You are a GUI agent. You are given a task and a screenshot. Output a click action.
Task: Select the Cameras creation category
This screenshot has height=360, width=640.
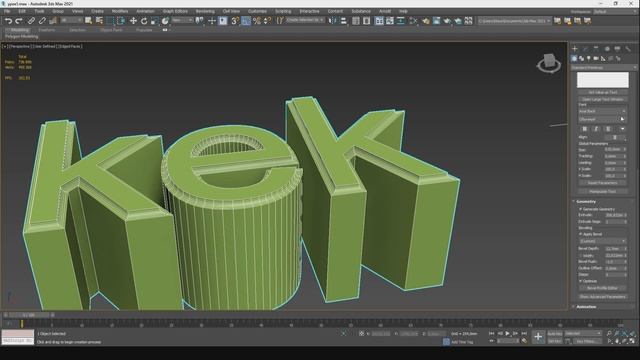(596, 58)
